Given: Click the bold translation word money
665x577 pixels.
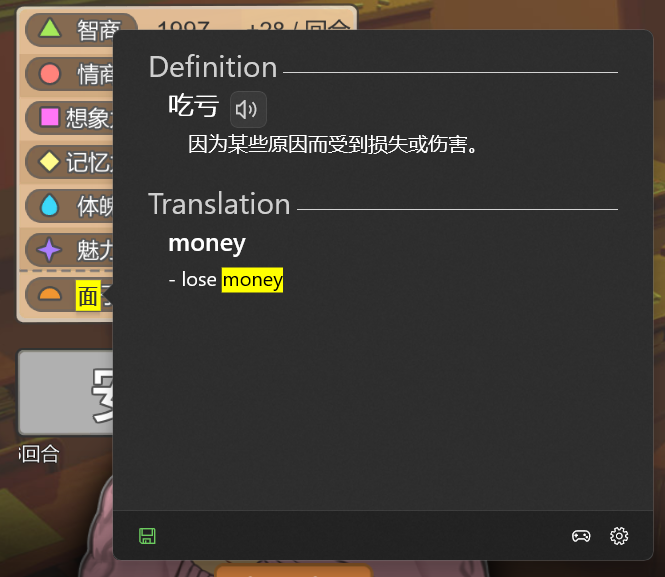Looking at the screenshot, I should coord(207,243).
